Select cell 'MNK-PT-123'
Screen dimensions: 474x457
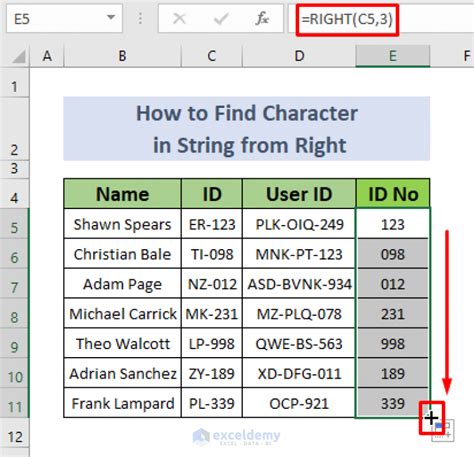pyautogui.click(x=299, y=254)
